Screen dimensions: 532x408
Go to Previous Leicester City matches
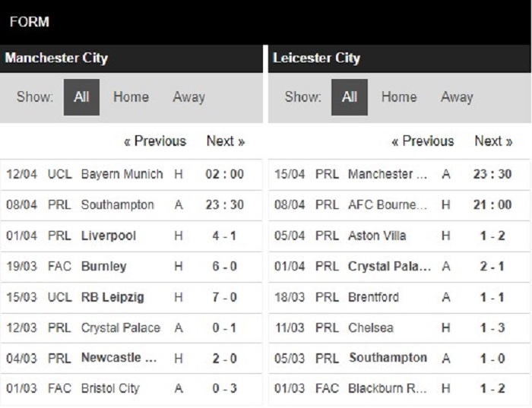point(423,141)
